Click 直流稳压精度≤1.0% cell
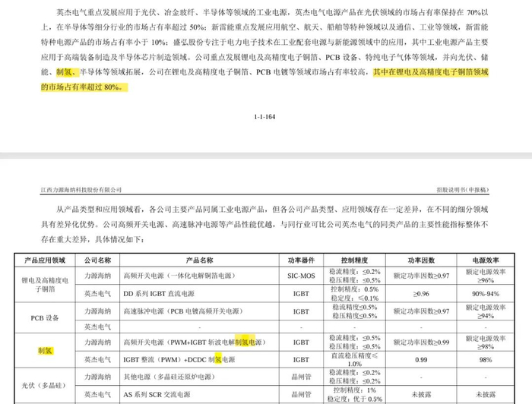This screenshot has height=404, width=532. pos(355,360)
